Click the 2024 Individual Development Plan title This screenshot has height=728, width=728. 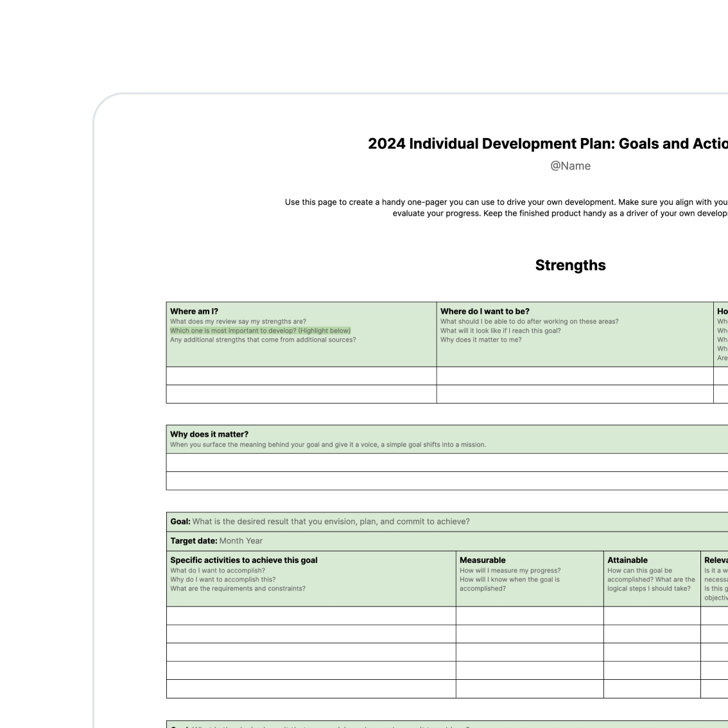click(x=547, y=144)
